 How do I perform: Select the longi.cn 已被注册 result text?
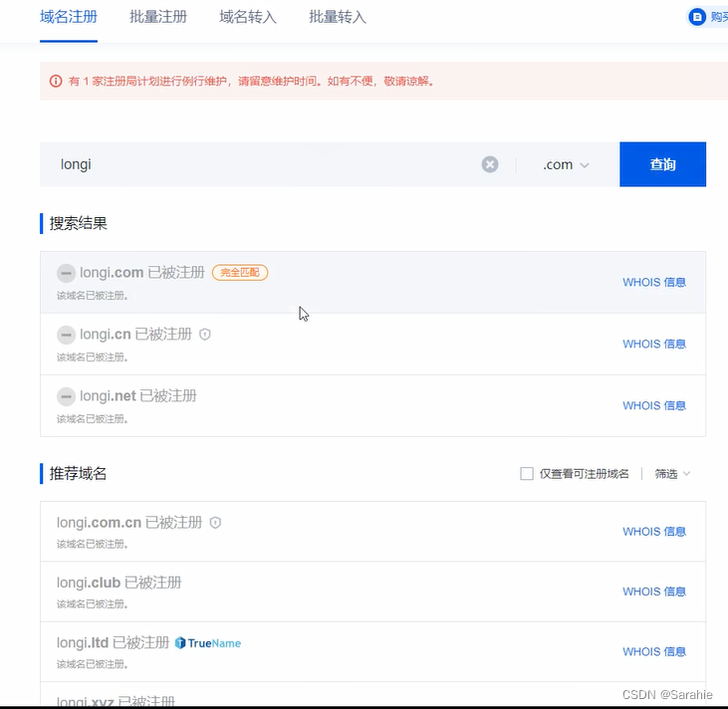[135, 335]
